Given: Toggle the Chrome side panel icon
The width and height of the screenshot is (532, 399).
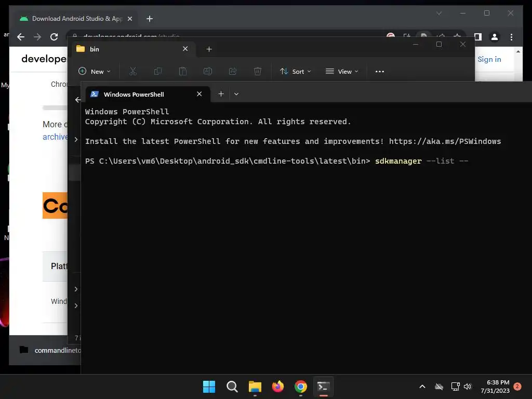Looking at the screenshot, I should point(478,37).
